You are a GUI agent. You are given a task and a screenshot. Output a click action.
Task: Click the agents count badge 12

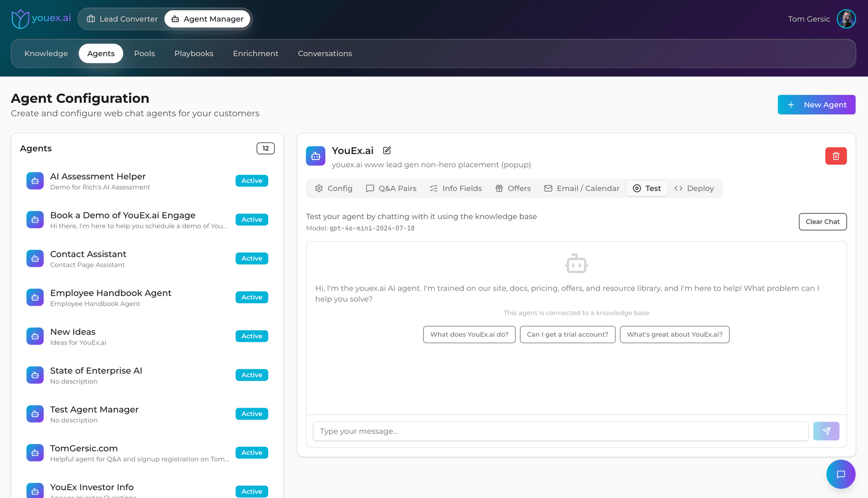pos(265,148)
